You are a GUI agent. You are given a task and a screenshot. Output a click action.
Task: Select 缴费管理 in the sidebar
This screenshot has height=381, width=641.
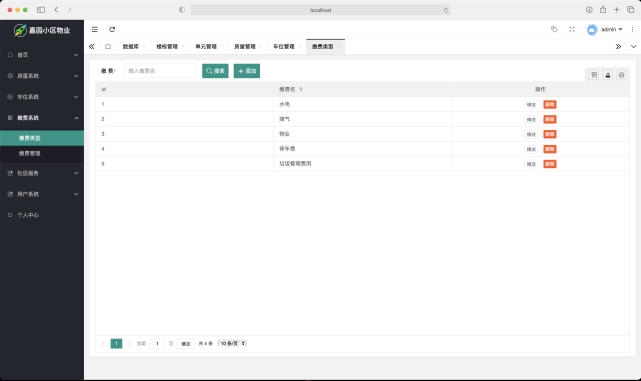(42, 154)
